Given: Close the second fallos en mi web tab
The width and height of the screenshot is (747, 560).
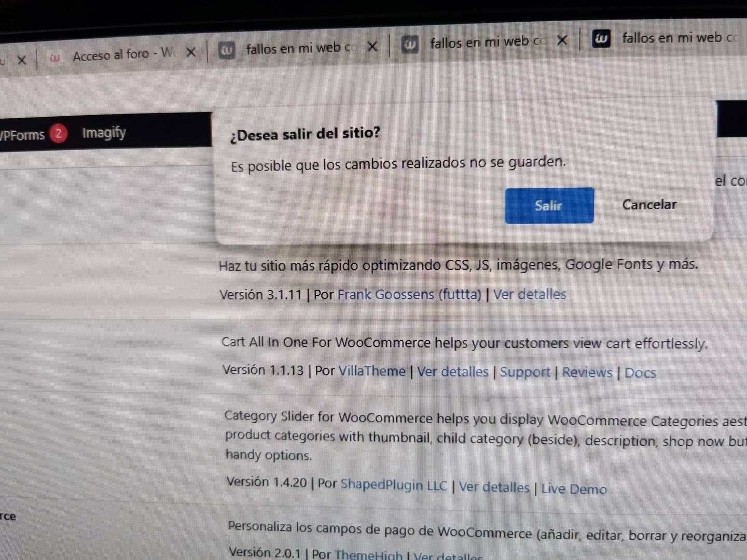Looking at the screenshot, I should [562, 40].
